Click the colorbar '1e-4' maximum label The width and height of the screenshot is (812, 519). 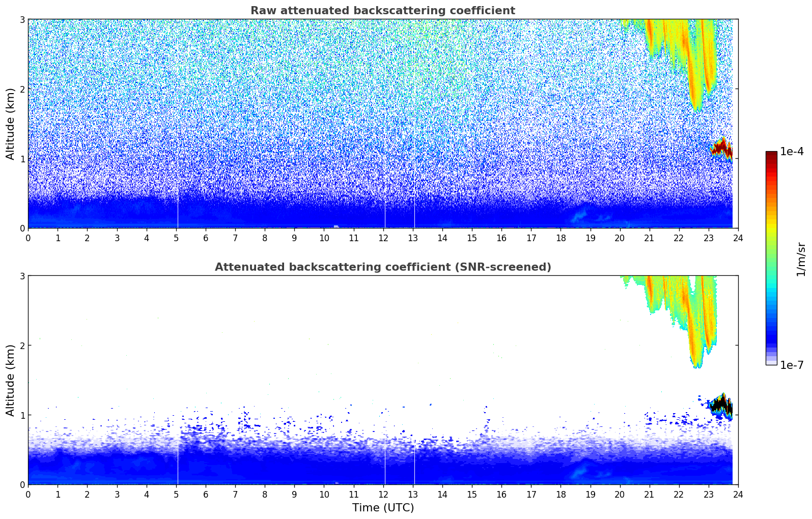792,152
